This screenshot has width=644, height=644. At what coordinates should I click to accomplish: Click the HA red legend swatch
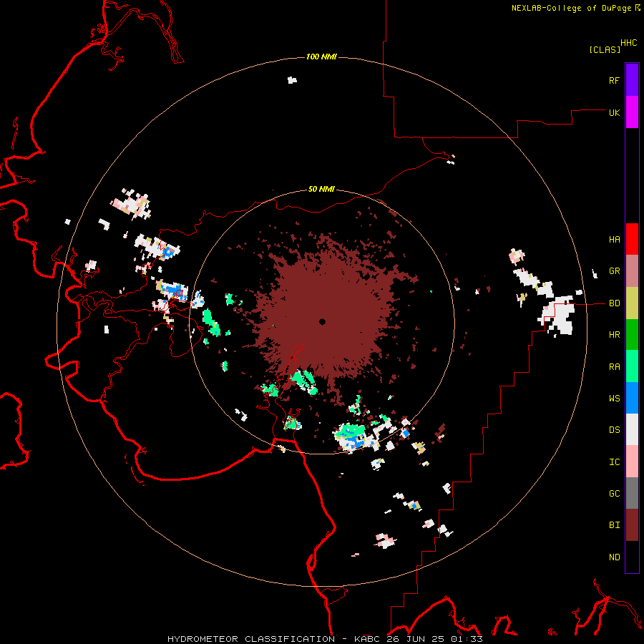[632, 239]
